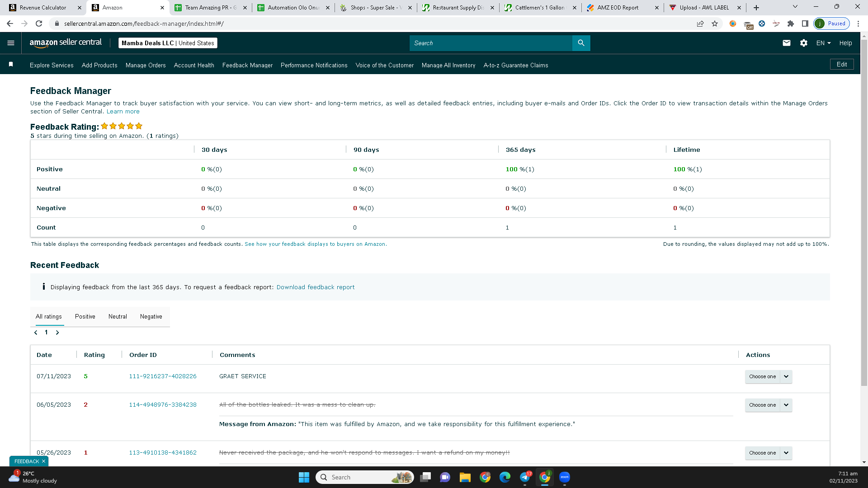This screenshot has width=868, height=488.
Task: Switch to the Upload - AWL LABEL browser tab
Action: click(x=705, y=8)
